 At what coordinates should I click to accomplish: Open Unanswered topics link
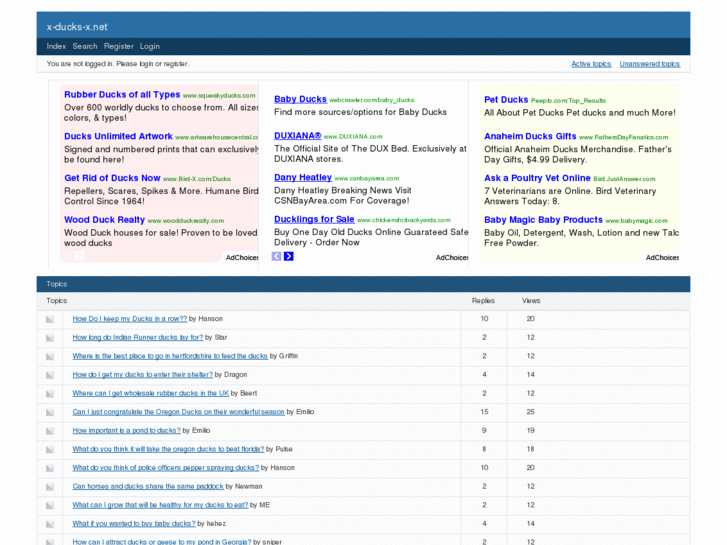(650, 64)
